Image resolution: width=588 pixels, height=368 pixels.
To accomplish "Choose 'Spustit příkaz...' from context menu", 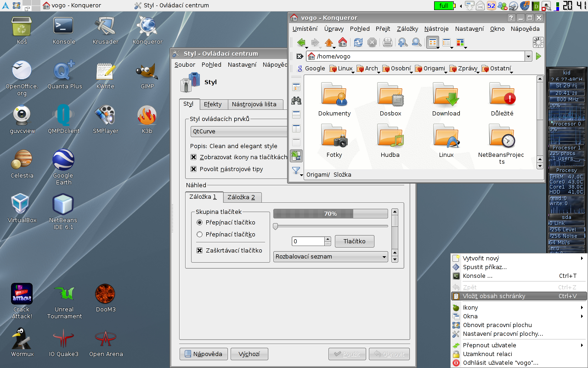I will click(519, 267).
